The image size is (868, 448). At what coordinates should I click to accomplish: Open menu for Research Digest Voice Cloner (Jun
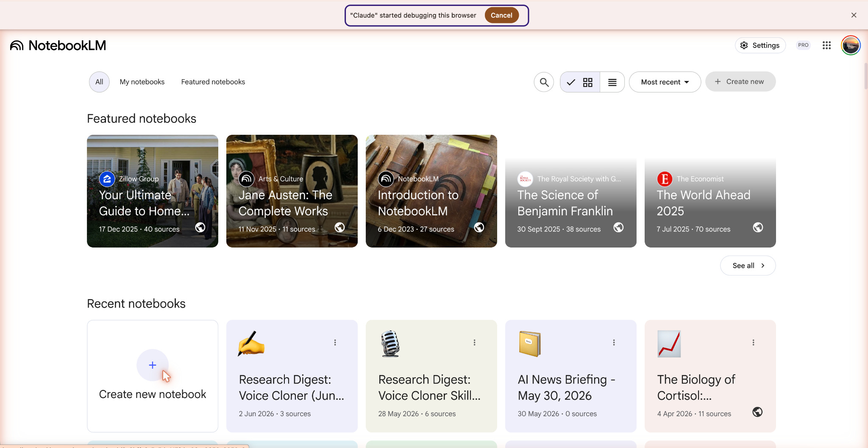(335, 342)
